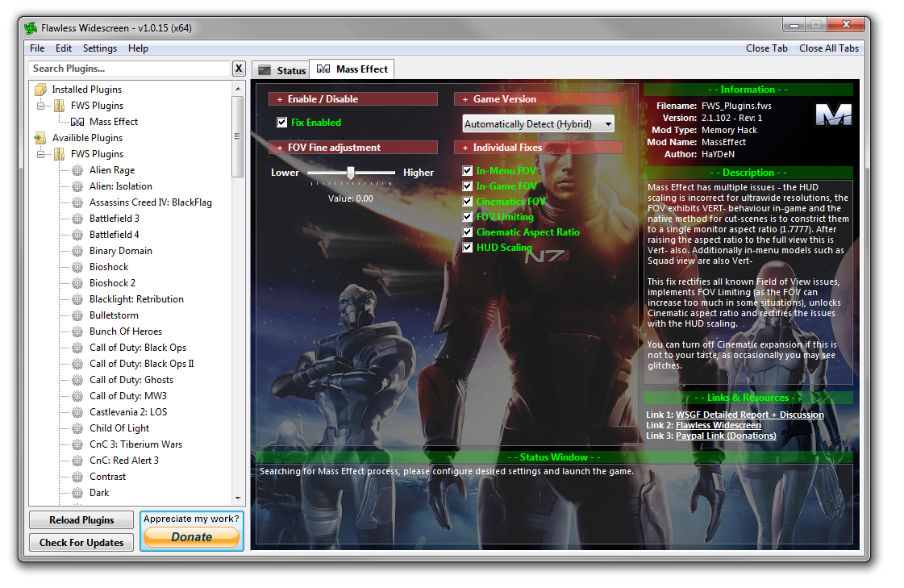904x588 pixels.
Task: Uncheck Cinematic Aspect Ratio
Action: pyautogui.click(x=468, y=231)
